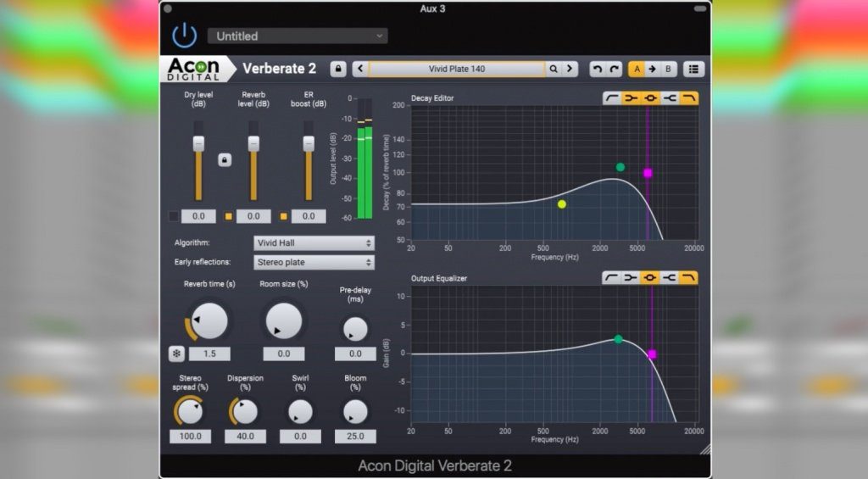Image resolution: width=868 pixels, height=479 pixels.
Task: Toggle Output Equalizer high-shelf filter band
Action: [670, 277]
